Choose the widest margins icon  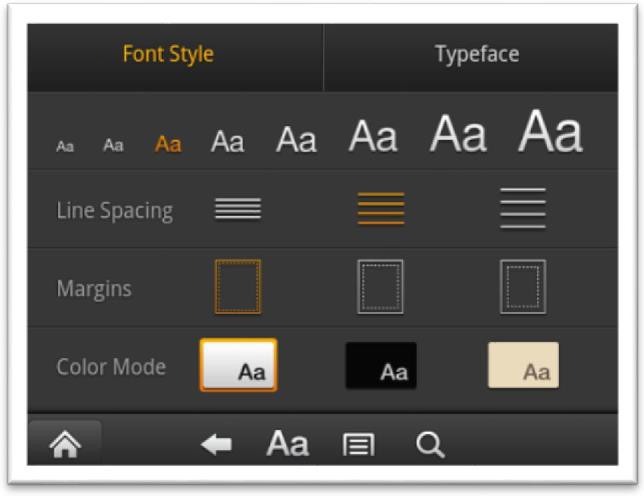click(523, 287)
